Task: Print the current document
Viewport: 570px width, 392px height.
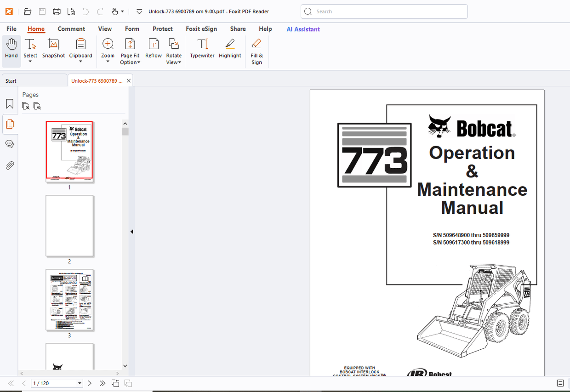Action: [57, 11]
